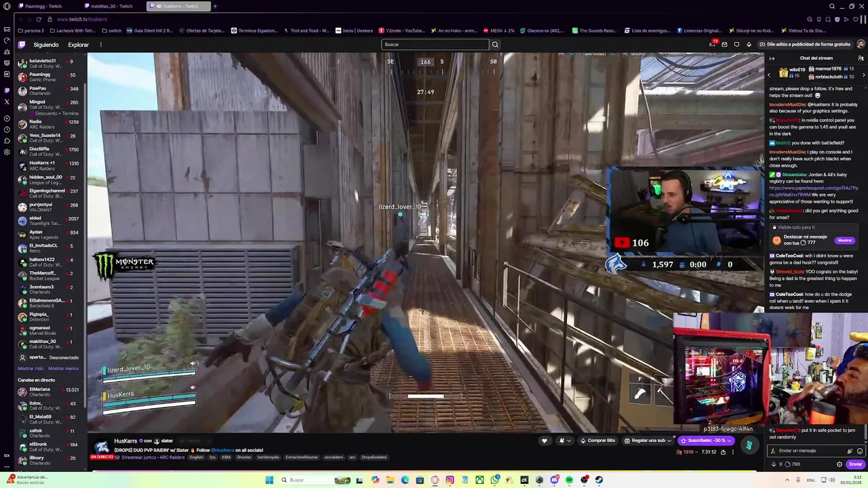Click the Twitch search magnifier button
This screenshot has height=488, width=868.
click(495, 45)
